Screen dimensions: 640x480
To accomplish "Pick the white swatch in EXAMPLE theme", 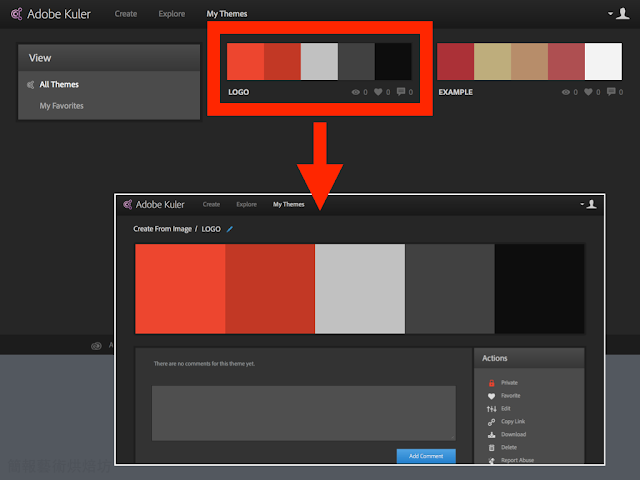I will 603,62.
